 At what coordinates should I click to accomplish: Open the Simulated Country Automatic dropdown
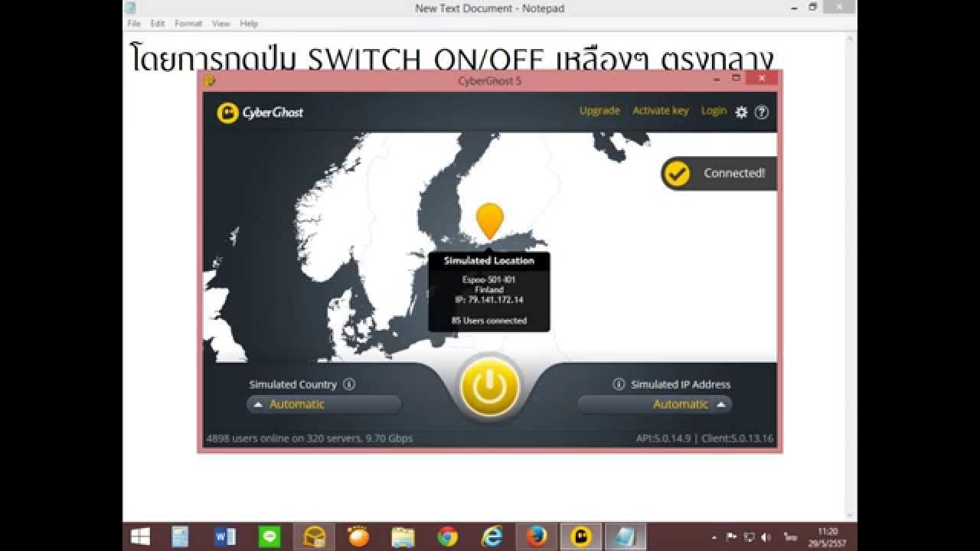click(324, 404)
